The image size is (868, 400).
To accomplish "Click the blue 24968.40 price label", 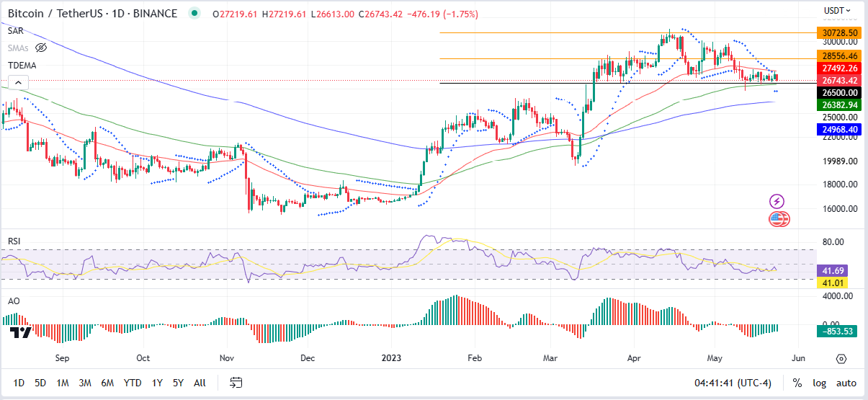I will [840, 129].
